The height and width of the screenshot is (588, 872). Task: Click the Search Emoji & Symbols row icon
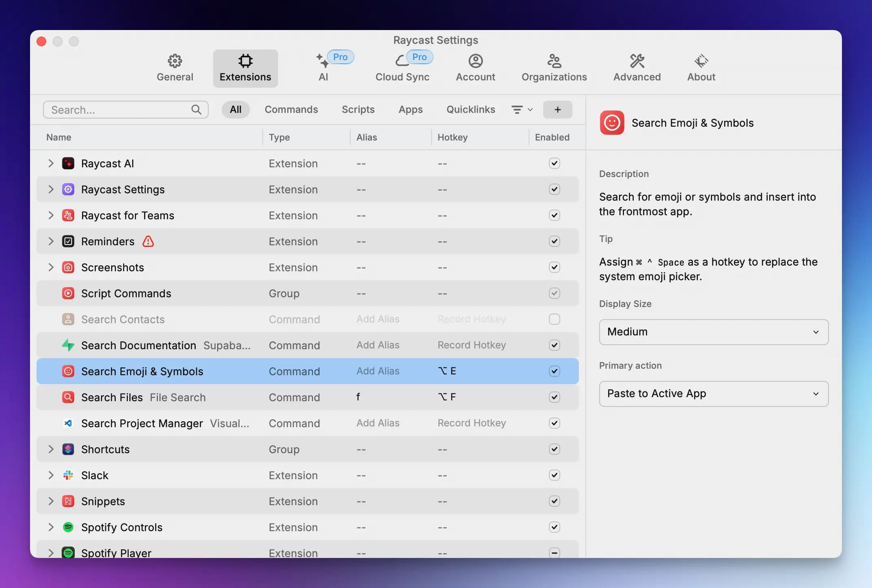click(x=68, y=371)
